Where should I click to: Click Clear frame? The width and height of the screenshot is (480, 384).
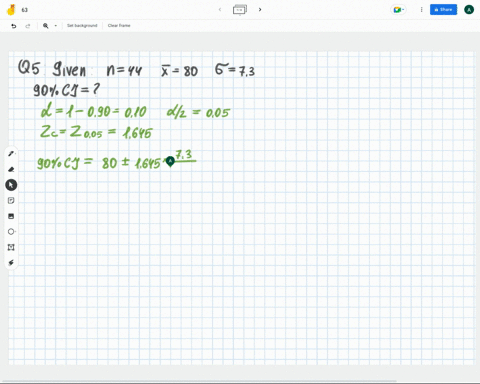[119, 26]
